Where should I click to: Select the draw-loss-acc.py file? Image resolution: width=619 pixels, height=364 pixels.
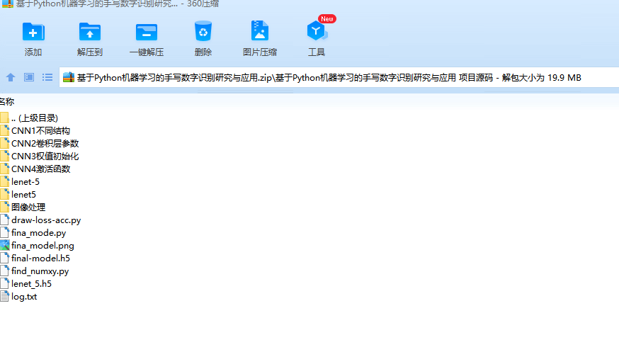click(x=40, y=220)
